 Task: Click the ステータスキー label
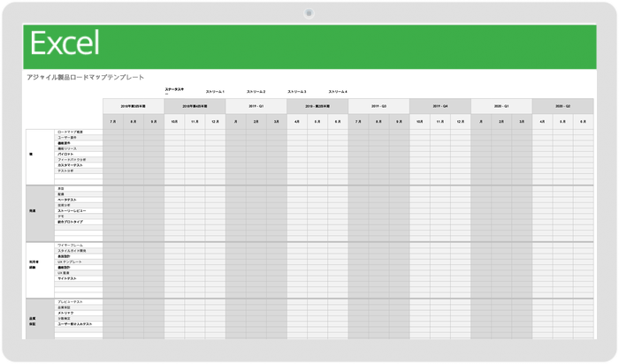click(174, 91)
